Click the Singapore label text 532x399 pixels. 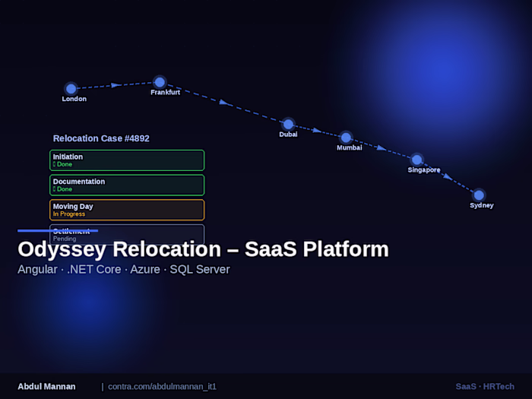(x=424, y=170)
